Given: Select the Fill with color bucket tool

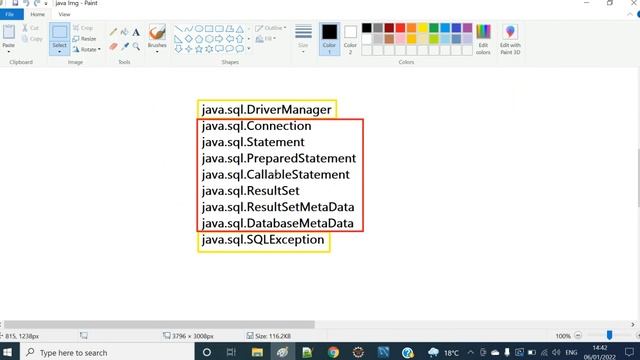Looking at the screenshot, I should [x=124, y=32].
